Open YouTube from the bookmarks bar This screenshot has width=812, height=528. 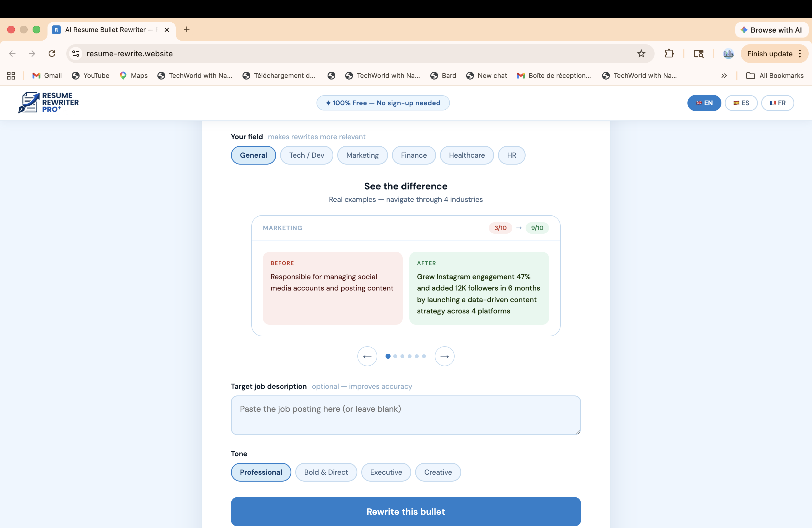90,75
